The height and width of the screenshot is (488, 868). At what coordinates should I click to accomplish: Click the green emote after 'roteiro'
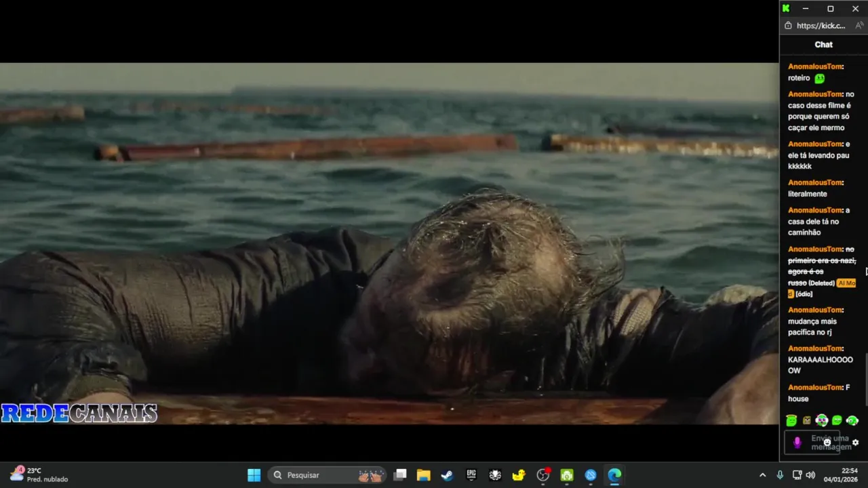coord(819,79)
